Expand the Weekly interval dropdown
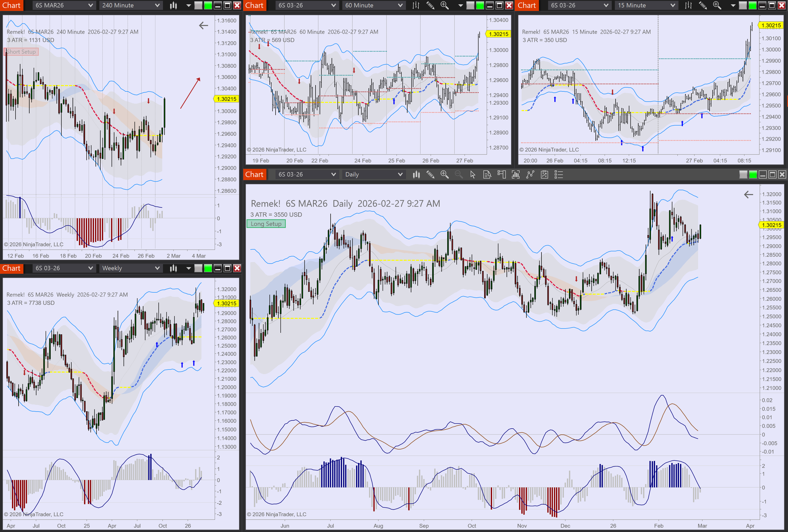The image size is (788, 532). (x=130, y=268)
